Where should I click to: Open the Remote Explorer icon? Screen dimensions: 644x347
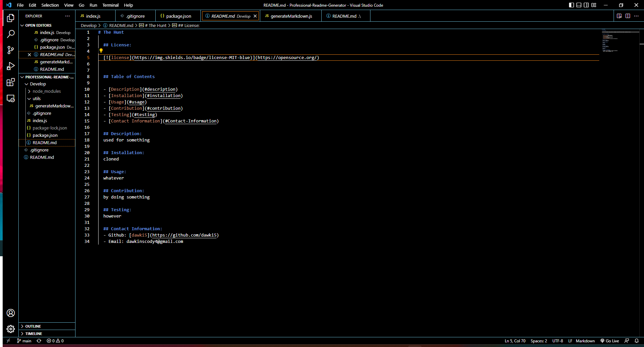coord(11,99)
